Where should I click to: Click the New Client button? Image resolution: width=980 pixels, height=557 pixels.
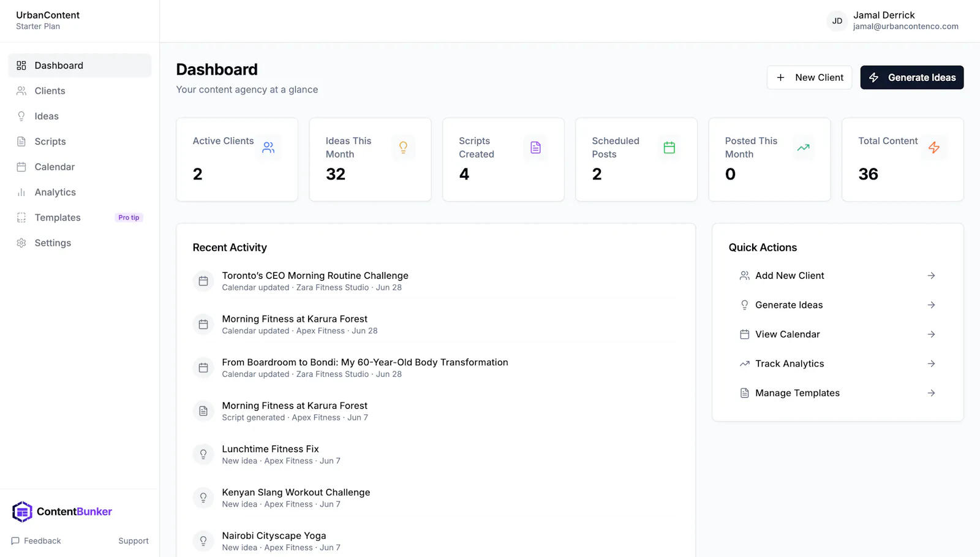(x=809, y=77)
